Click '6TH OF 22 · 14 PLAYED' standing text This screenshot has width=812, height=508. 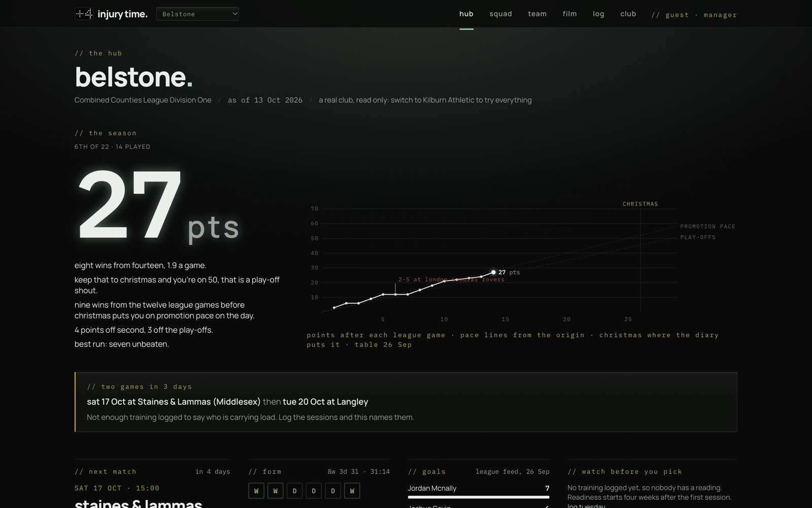112,147
